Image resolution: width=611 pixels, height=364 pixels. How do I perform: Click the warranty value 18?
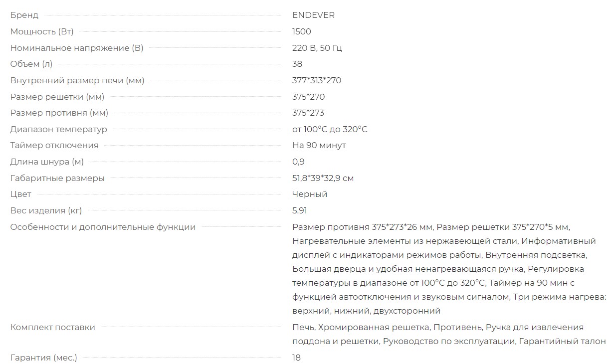[297, 358]
